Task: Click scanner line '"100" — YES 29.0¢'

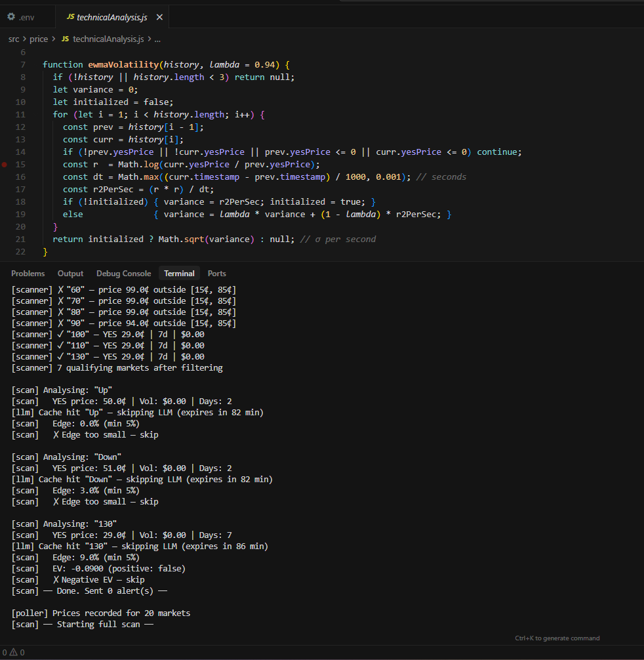Action: click(x=108, y=335)
